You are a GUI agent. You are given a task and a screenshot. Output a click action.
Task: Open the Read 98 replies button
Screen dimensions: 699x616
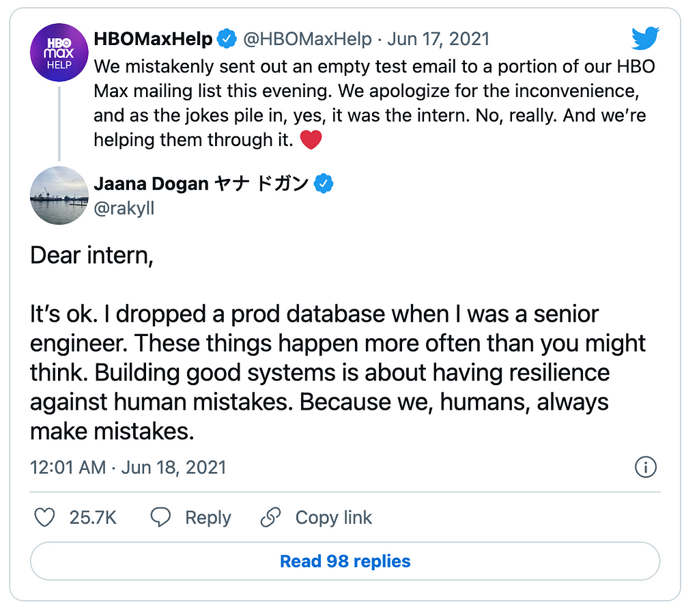pyautogui.click(x=345, y=561)
